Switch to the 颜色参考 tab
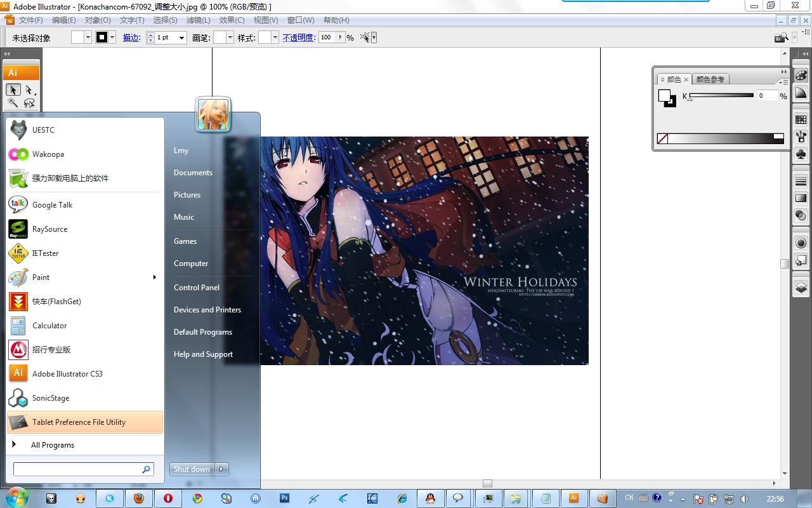Screen dimensions: 812x508 point(710,79)
